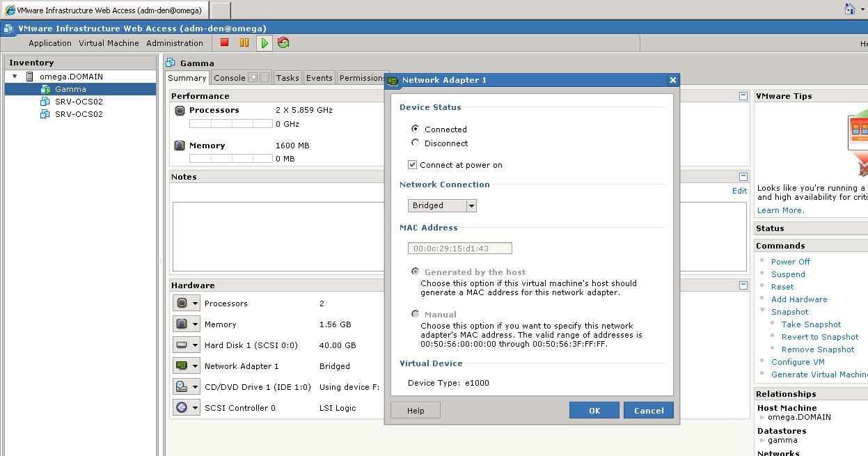This screenshot has height=456, width=868.
Task: Open the Network Adapter 1 dropdown arrow
Action: click(x=196, y=366)
